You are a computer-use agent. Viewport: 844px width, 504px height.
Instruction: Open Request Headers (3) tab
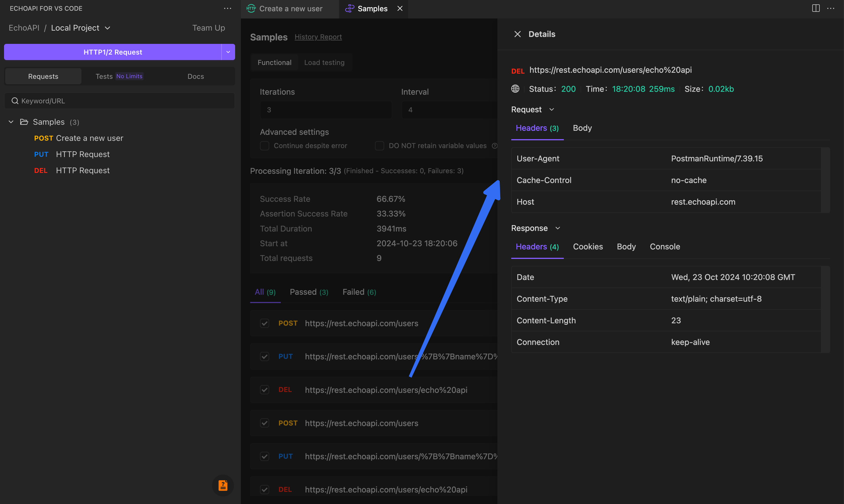coord(537,128)
